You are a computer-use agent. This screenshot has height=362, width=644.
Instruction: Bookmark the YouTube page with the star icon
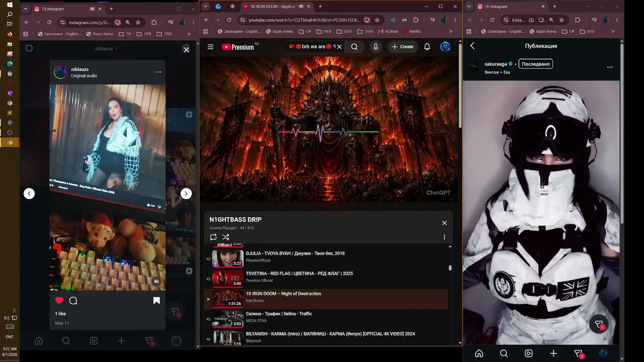[x=377, y=20]
